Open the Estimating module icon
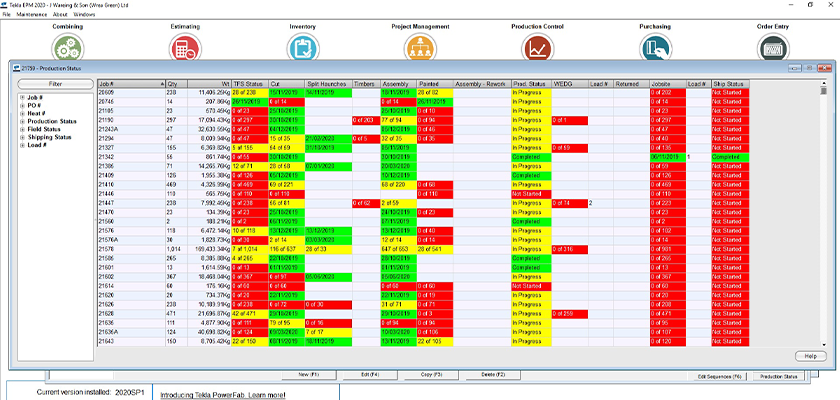Viewport: 840px width, 400px height. pos(184,47)
